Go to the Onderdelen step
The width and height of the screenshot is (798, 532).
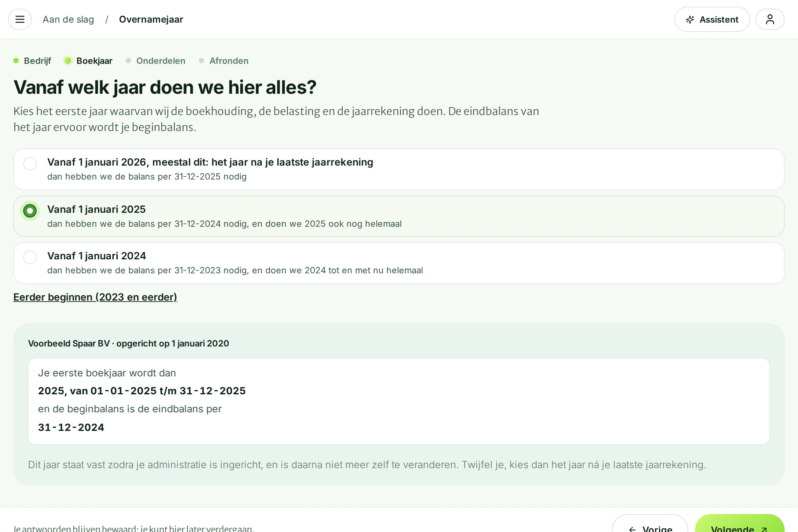156,61
